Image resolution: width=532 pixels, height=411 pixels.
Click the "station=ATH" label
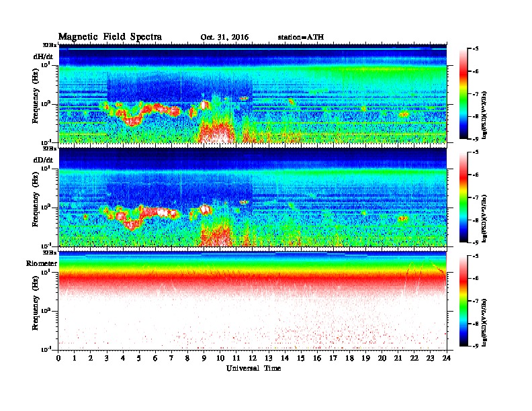click(x=301, y=38)
